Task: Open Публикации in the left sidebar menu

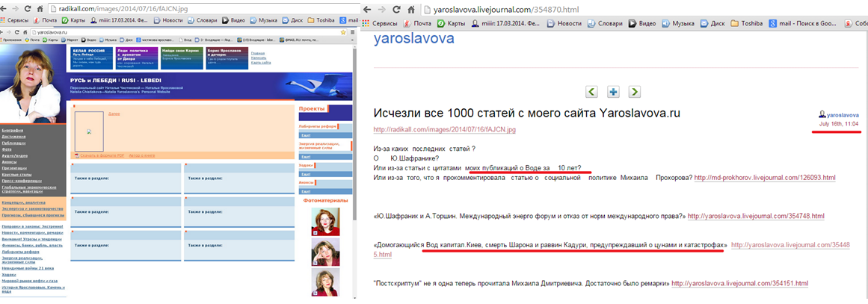Action: click(14, 141)
